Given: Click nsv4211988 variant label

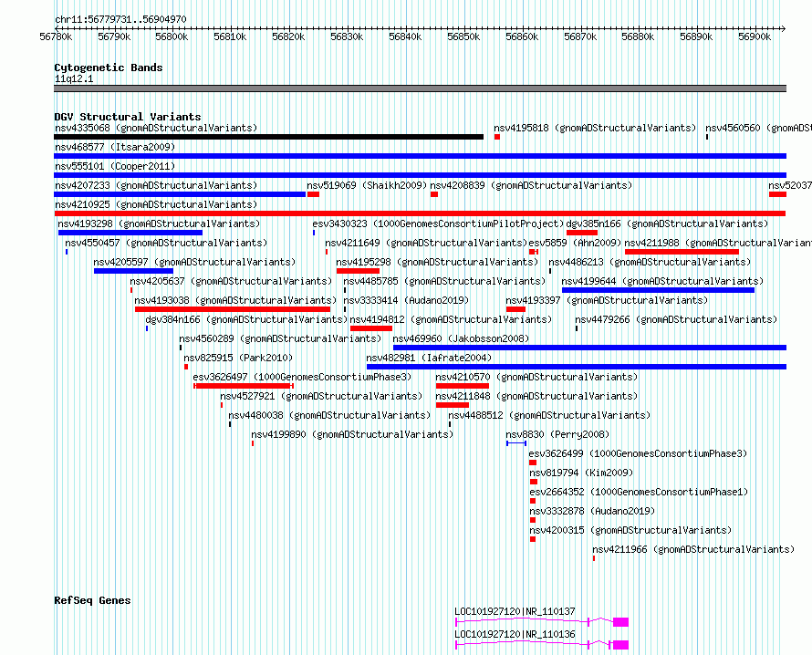Looking at the screenshot, I should click(718, 243).
